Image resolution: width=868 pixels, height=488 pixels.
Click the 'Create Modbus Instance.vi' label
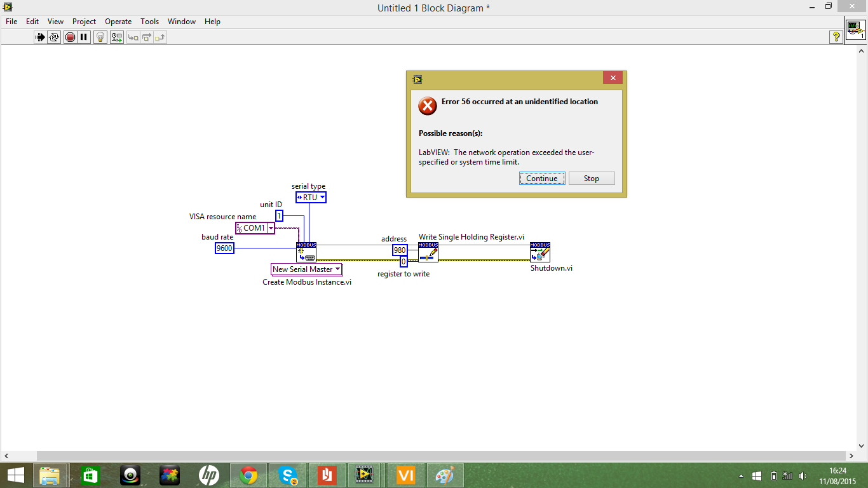(307, 282)
